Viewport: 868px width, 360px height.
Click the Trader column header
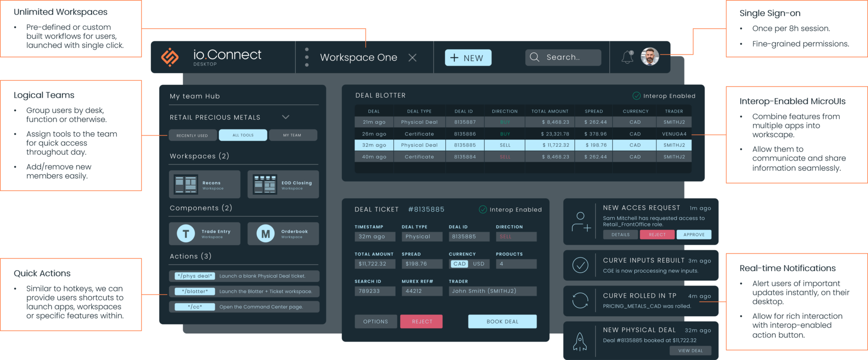[x=674, y=111]
